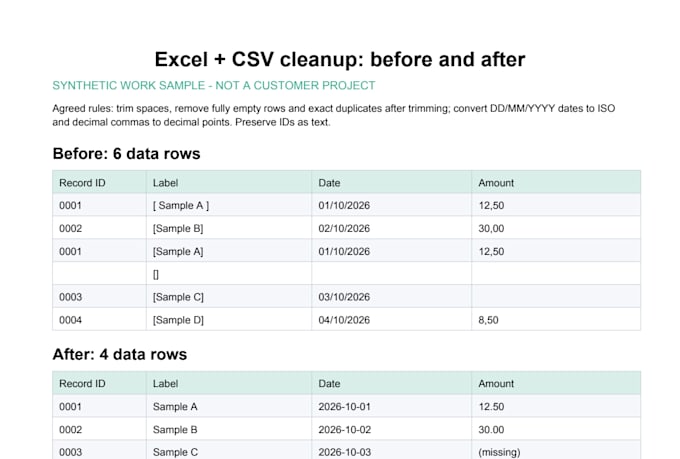Select the '[Sample D]' label cell

229,320
